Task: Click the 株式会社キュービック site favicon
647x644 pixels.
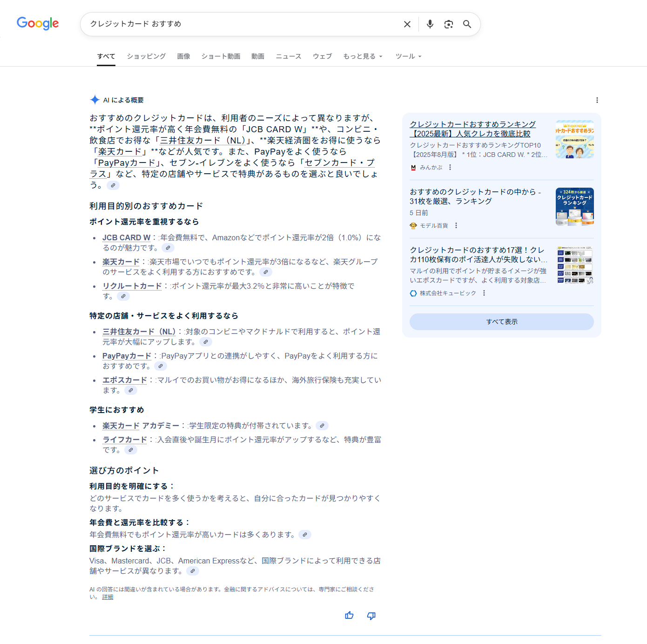Action: pos(413,293)
